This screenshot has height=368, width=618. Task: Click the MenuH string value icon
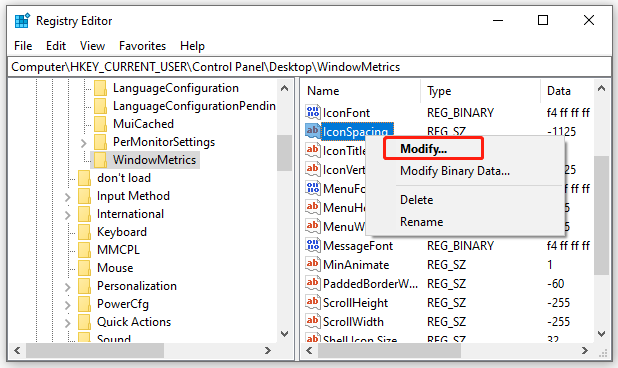click(313, 207)
